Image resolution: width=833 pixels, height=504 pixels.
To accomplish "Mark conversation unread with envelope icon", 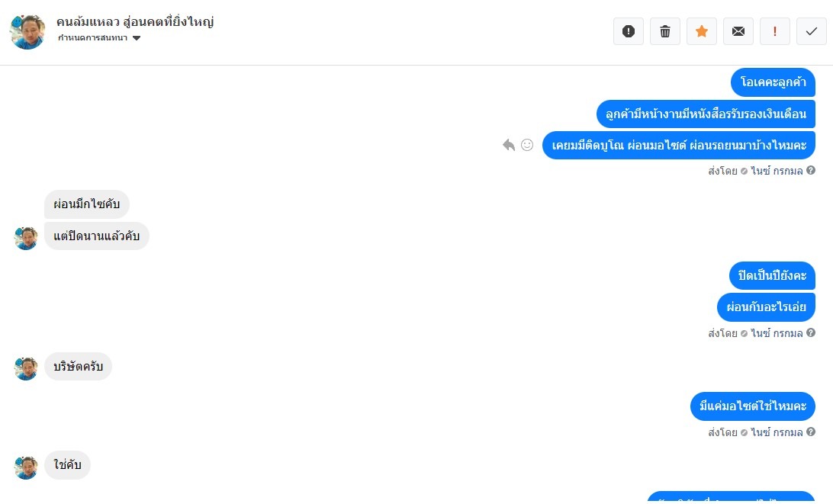I will (738, 31).
